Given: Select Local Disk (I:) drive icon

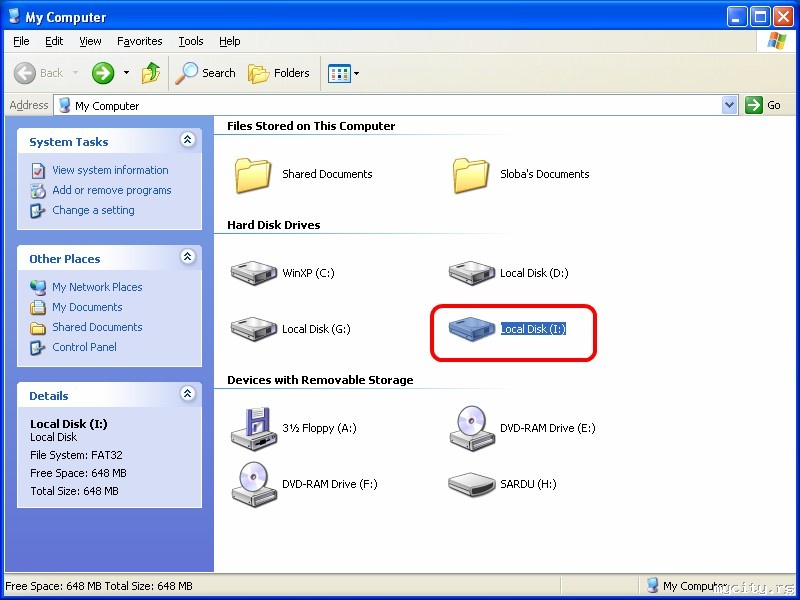Looking at the screenshot, I should point(471,329).
